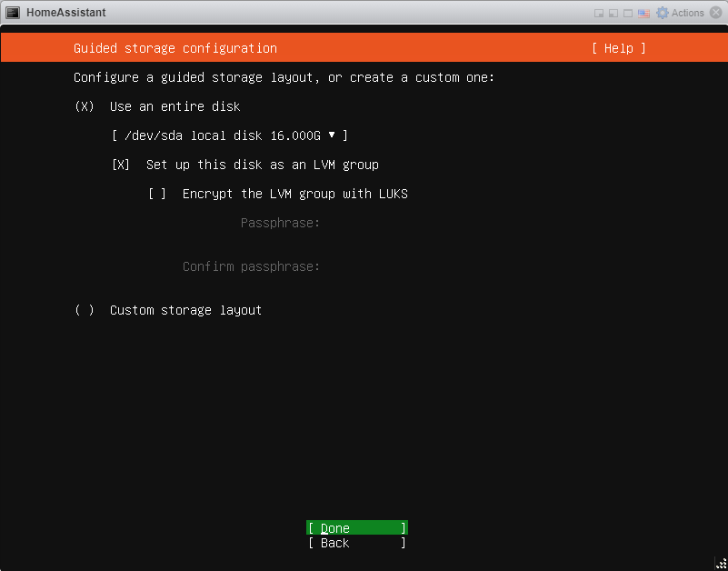Open the /dev/sda local disk dropdown
This screenshot has height=571, width=728.
(230, 135)
